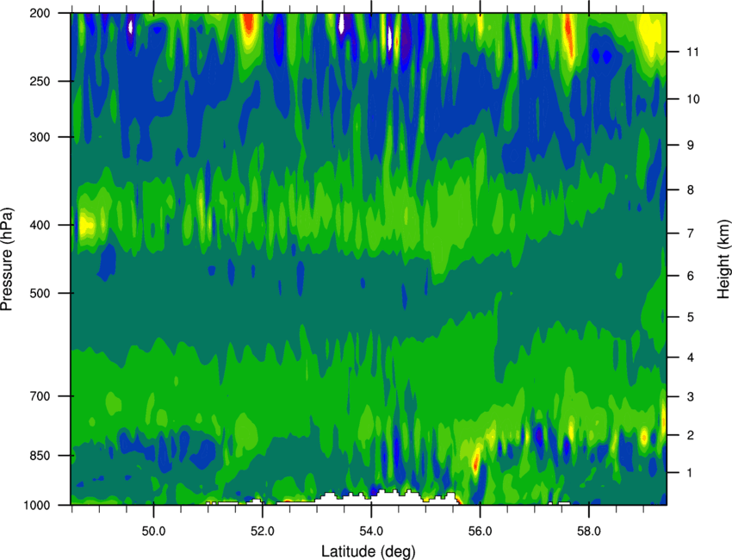Click the 250 hPa tick label

click(x=40, y=81)
